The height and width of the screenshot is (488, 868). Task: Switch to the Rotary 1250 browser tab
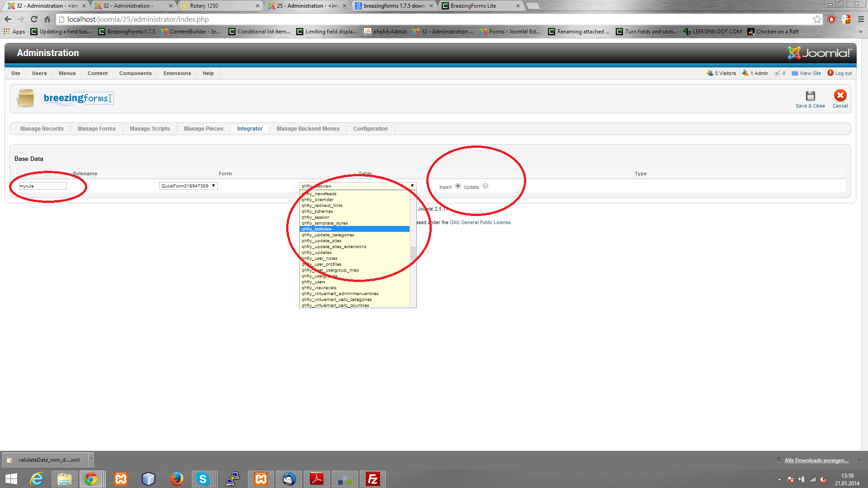coord(219,6)
